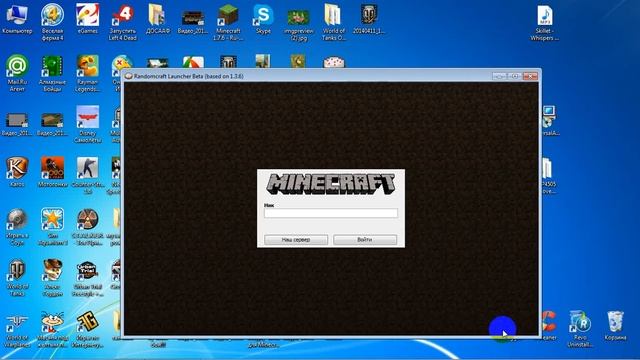Screen dimensions: 640x360
Task: Click into the Ник text field
Action: pos(331,213)
